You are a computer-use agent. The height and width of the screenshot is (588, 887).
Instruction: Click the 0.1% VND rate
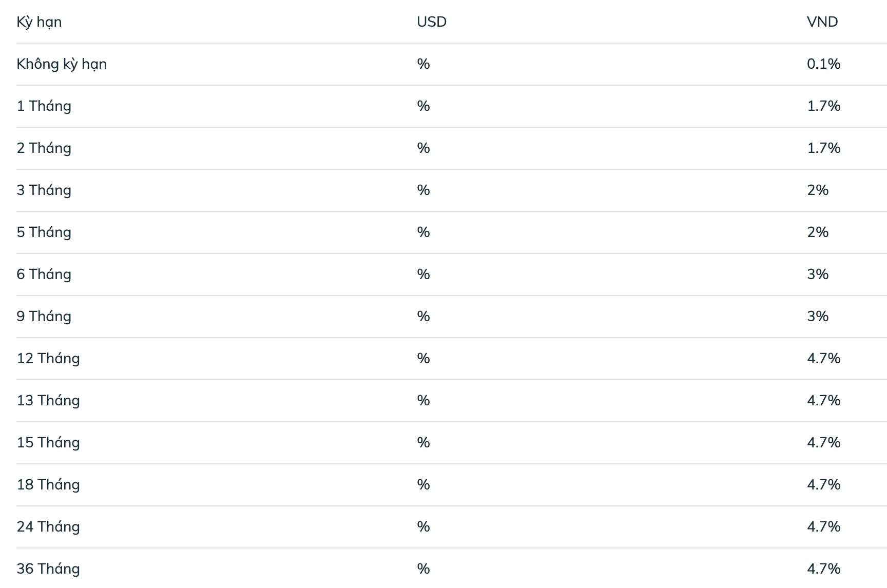823,64
